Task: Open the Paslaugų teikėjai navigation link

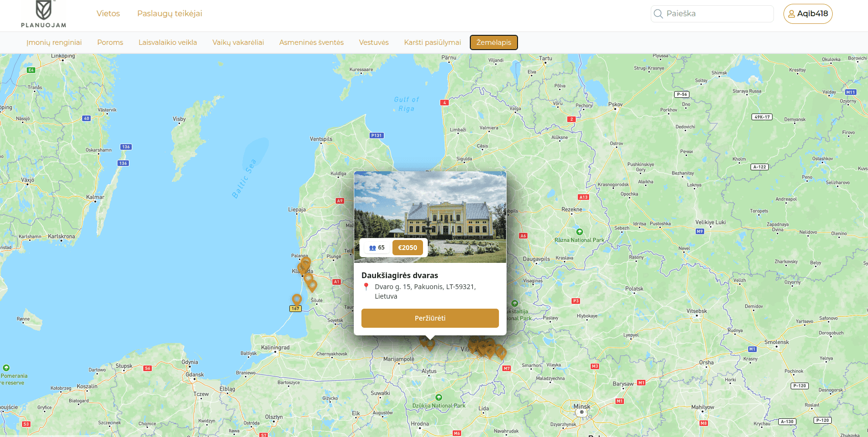Action: 169,13
